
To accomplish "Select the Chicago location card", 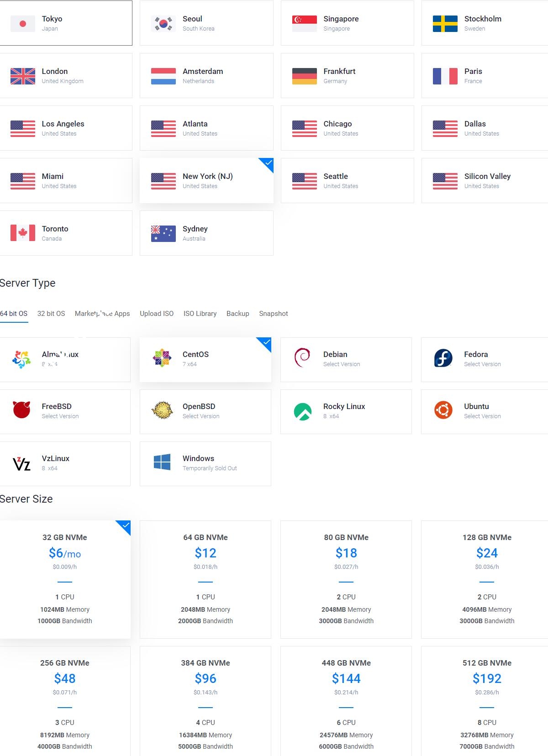I will (x=347, y=128).
